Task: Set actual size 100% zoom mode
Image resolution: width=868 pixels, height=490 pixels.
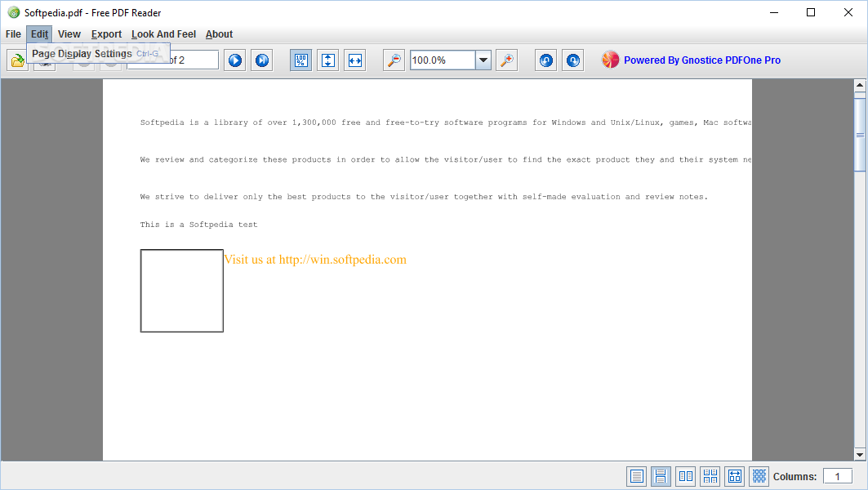Action: (x=300, y=60)
